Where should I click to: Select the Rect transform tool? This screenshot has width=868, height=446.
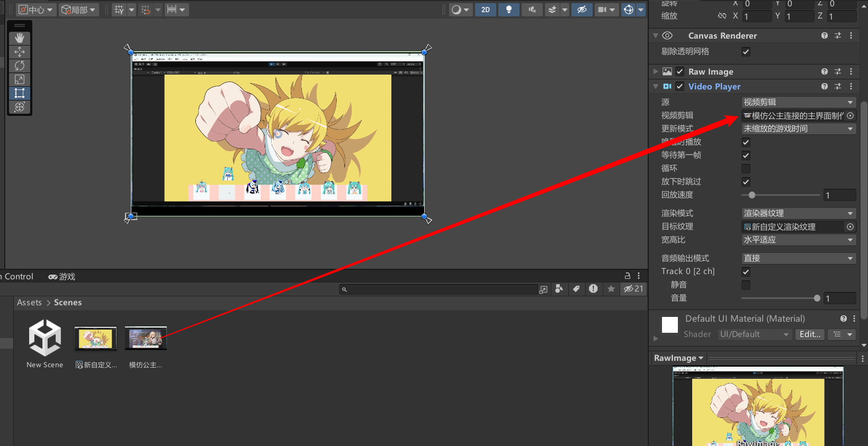point(20,93)
